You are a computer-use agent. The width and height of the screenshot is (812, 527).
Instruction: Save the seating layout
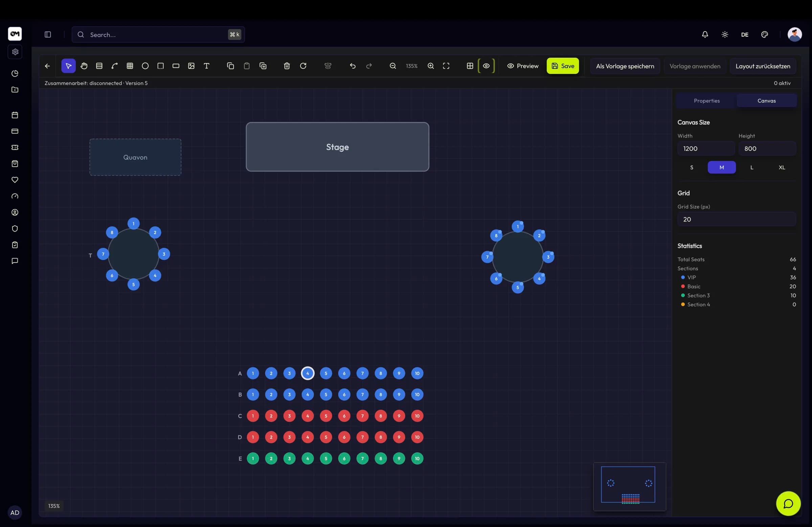coord(563,66)
